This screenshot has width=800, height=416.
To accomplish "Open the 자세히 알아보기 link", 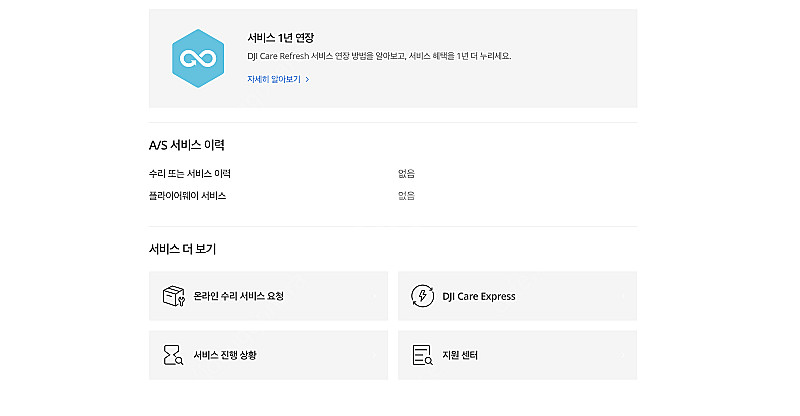I will tap(274, 79).
